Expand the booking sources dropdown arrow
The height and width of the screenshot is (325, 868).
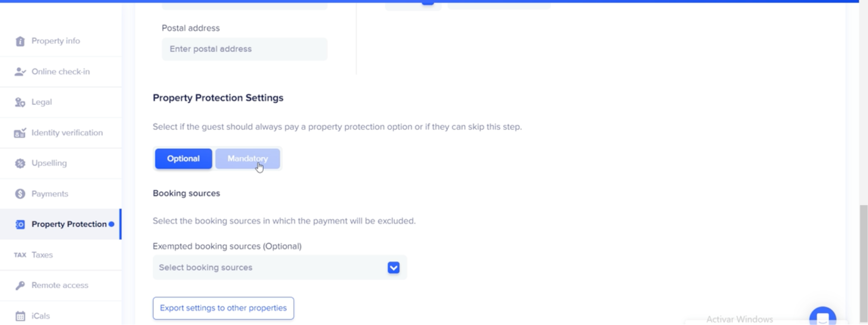pos(393,267)
